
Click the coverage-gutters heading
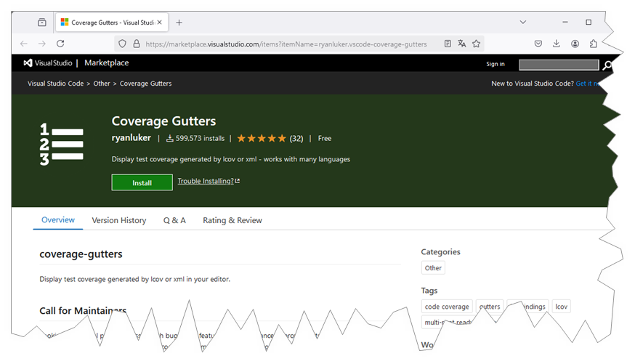coord(81,254)
